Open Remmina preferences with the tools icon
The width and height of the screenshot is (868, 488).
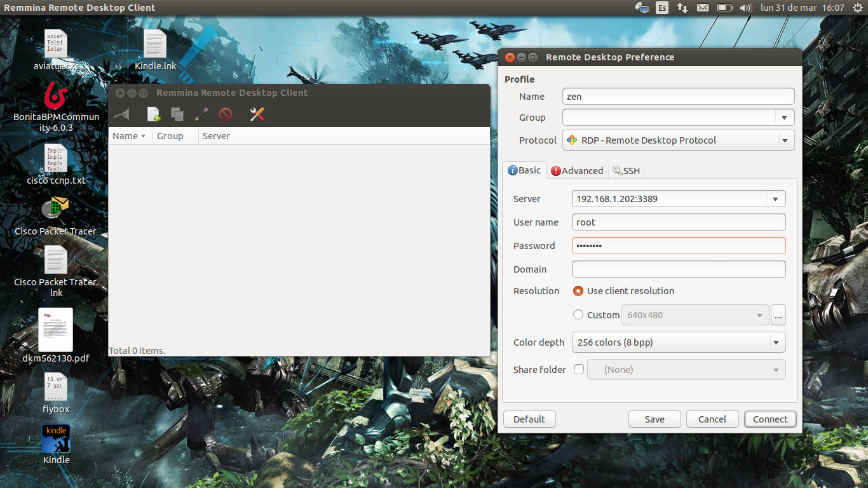257,115
